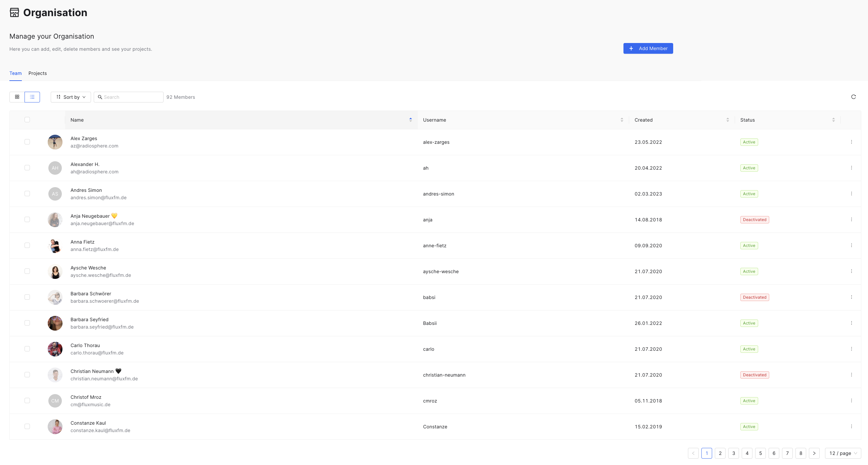Open the Sort by dropdown
Screen dimensions: 868x465
(x=71, y=97)
